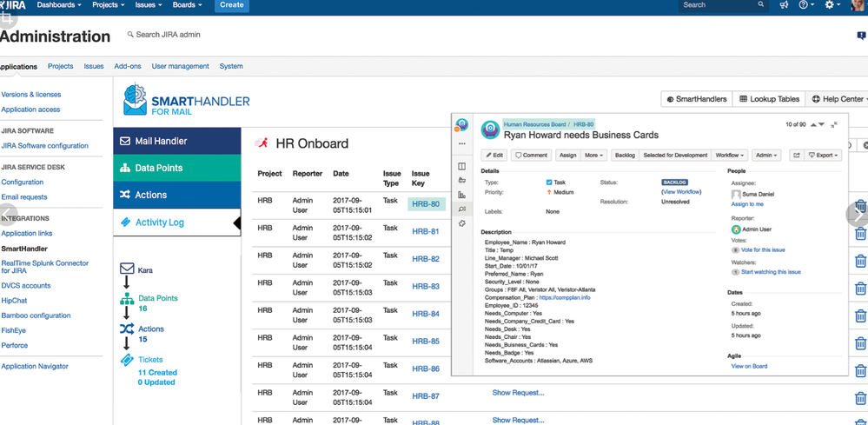Select the Activity Log menu item
This screenshot has width=868, height=425.
click(177, 222)
